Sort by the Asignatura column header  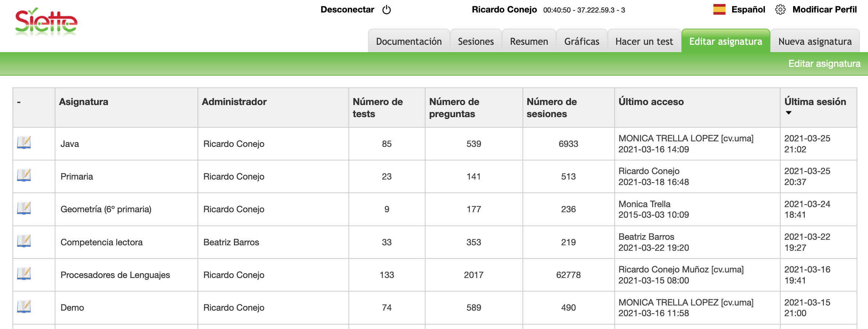pyautogui.click(x=84, y=102)
